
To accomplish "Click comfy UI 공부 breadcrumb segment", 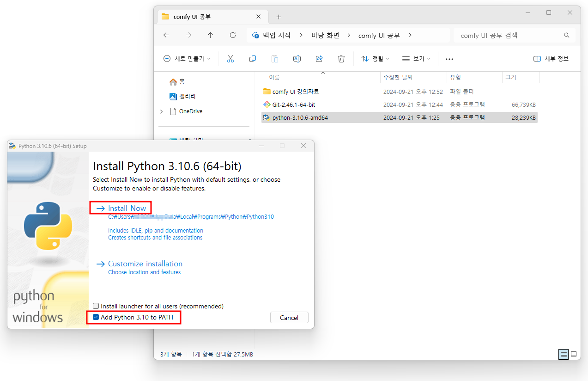I will (x=379, y=36).
